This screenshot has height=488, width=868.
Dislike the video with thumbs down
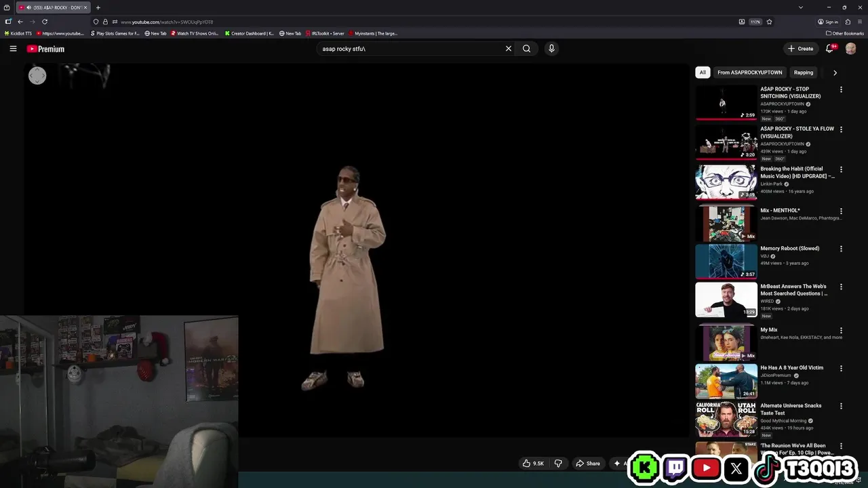[558, 464]
